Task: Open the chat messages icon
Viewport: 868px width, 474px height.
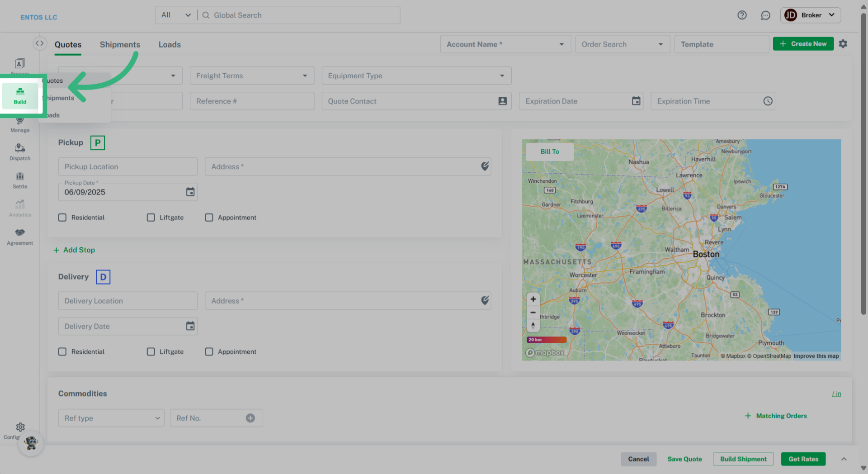Action: (765, 15)
